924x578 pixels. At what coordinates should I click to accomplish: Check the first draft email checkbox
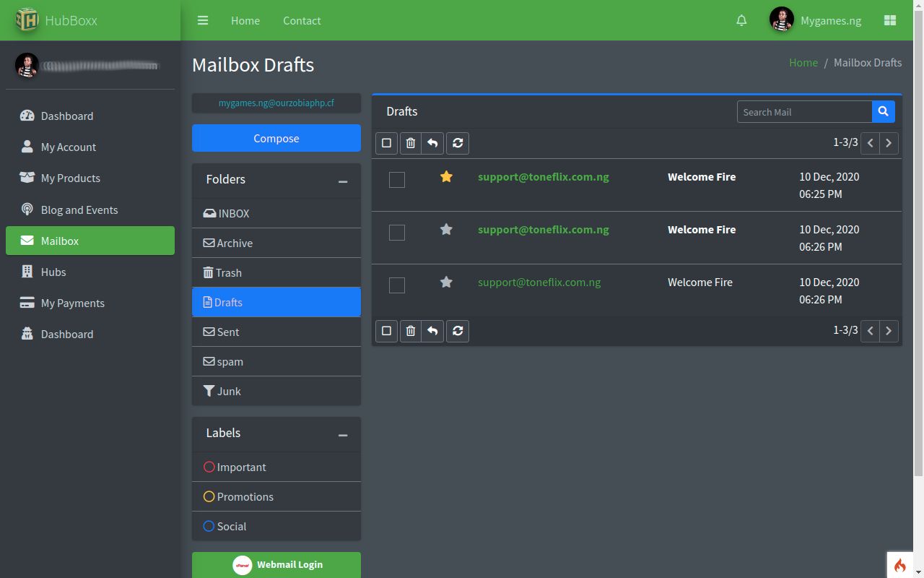[397, 180]
